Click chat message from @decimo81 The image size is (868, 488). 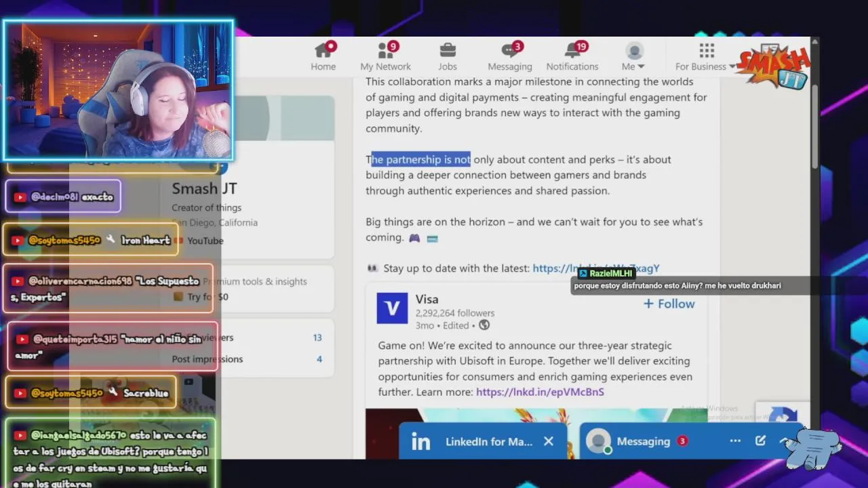[63, 197]
